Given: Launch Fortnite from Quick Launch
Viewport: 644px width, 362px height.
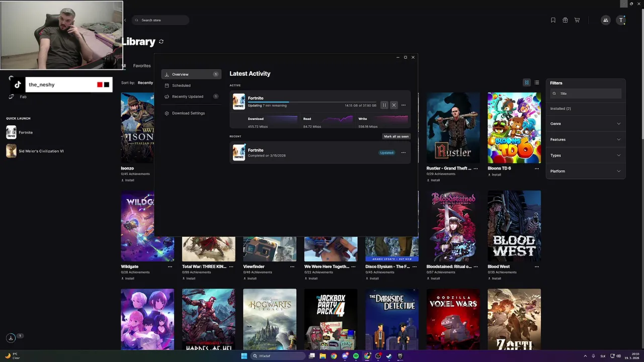Looking at the screenshot, I should [20, 132].
